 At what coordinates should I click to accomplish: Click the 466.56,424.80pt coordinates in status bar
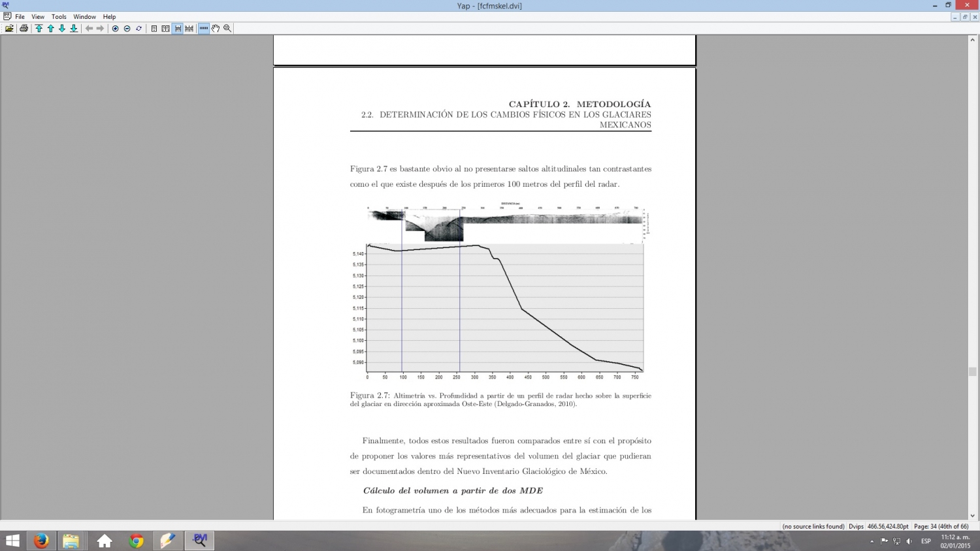tap(888, 526)
